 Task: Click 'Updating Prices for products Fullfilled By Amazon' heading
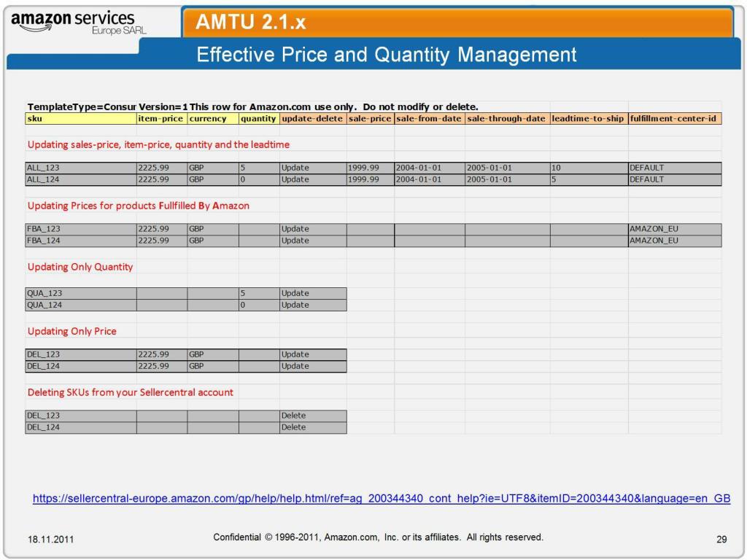pyautogui.click(x=138, y=206)
